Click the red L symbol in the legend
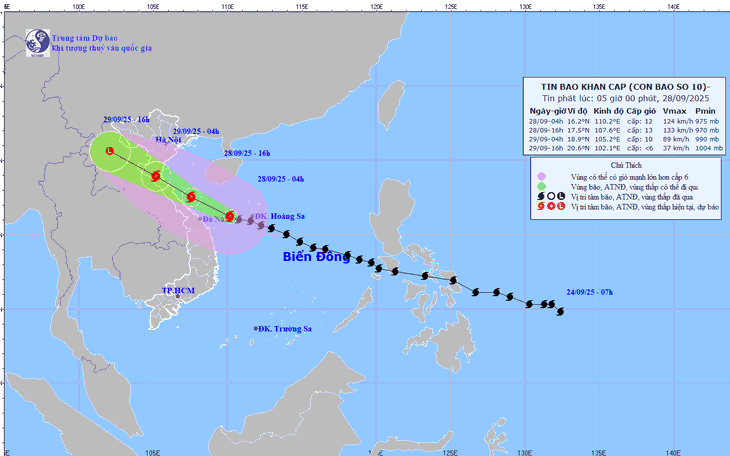 click(x=561, y=206)
